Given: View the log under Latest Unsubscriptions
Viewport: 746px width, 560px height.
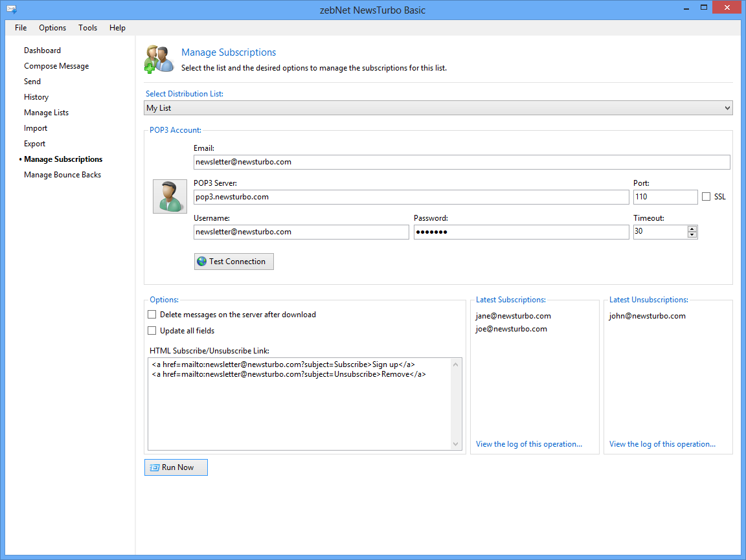Looking at the screenshot, I should coord(662,444).
